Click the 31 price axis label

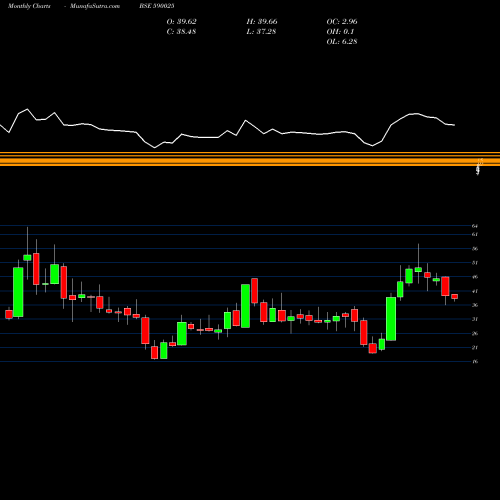[475, 319]
